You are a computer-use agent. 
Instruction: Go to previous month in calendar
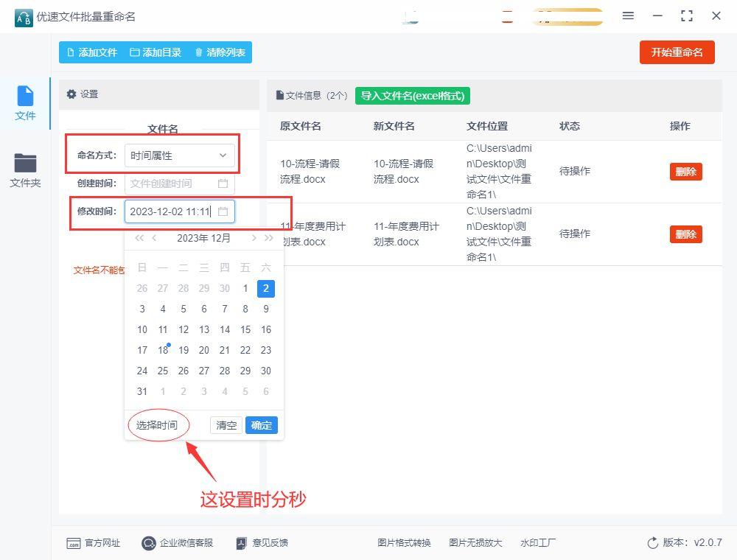(154, 238)
